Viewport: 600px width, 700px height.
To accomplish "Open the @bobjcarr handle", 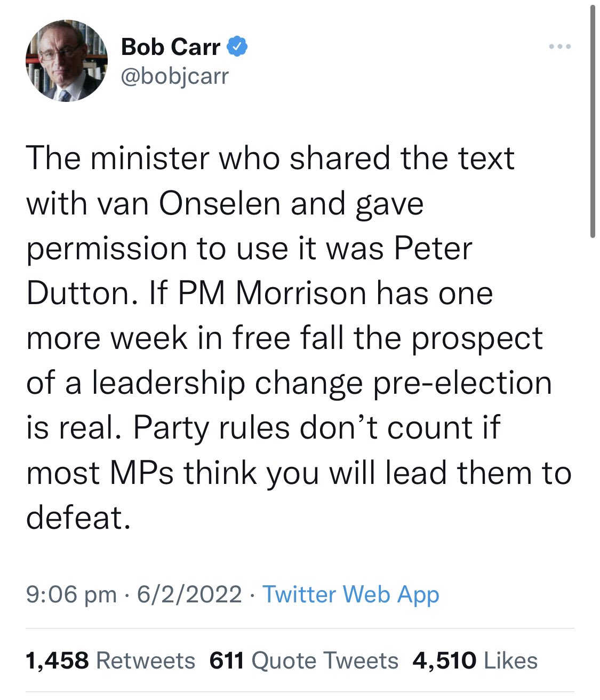I will click(x=175, y=76).
